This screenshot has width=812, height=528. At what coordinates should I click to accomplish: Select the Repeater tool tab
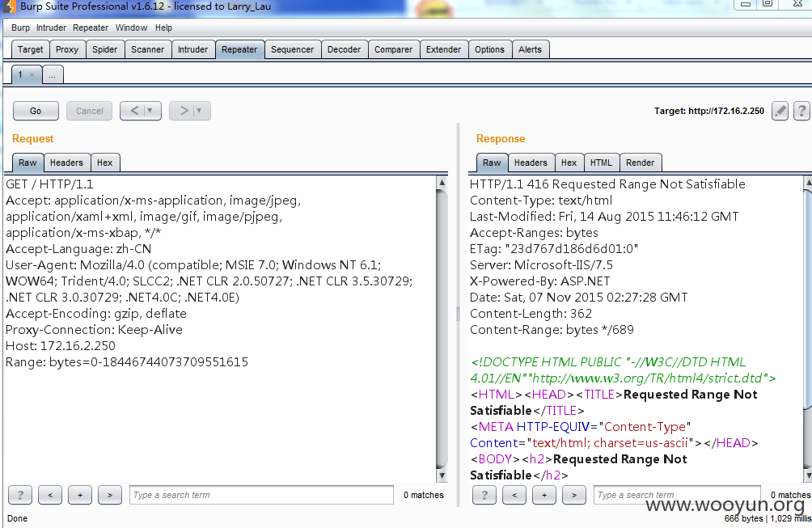click(239, 49)
